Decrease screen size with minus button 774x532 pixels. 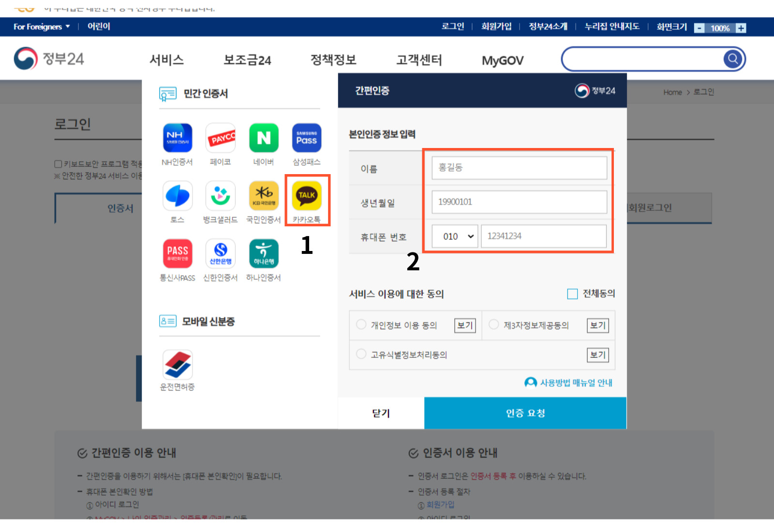click(700, 28)
